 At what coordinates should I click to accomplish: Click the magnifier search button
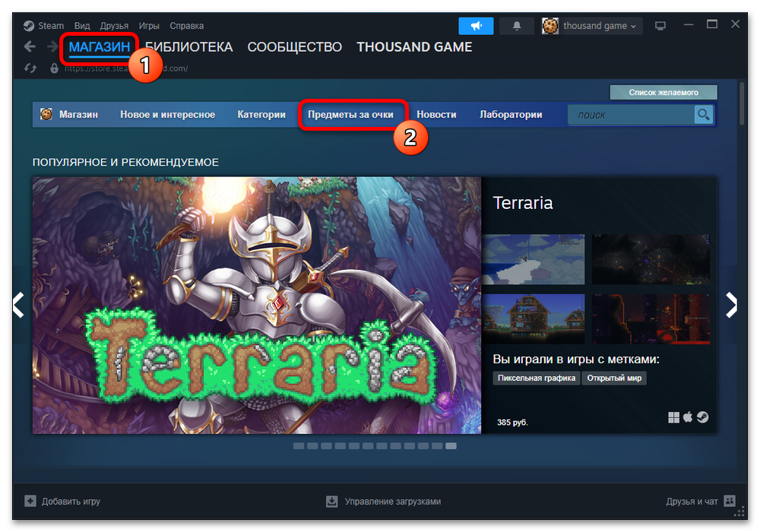(703, 115)
